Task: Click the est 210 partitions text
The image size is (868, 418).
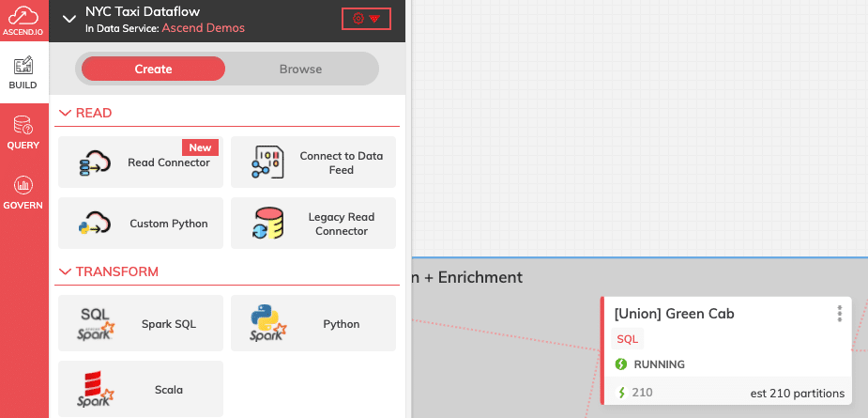Action: pyautogui.click(x=798, y=394)
